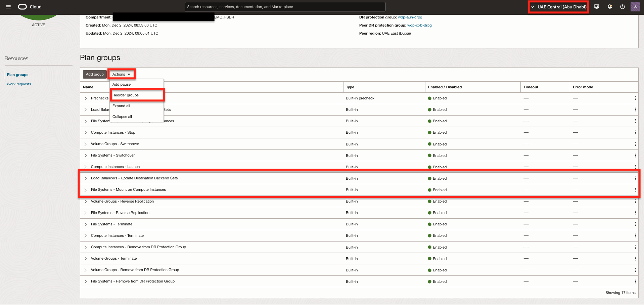Click Built-in precheck type cell
Image resolution: width=644 pixels, height=305 pixels.
[x=360, y=98]
